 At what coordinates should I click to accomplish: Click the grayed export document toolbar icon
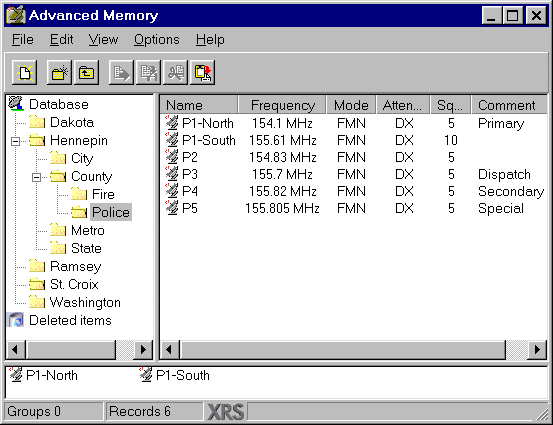[121, 73]
